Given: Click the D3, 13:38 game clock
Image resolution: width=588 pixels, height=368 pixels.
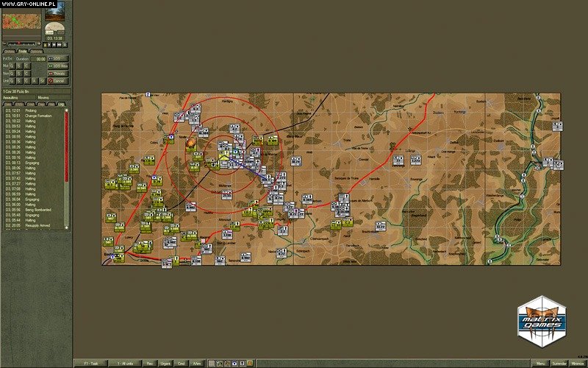Looking at the screenshot, I should (54, 38).
